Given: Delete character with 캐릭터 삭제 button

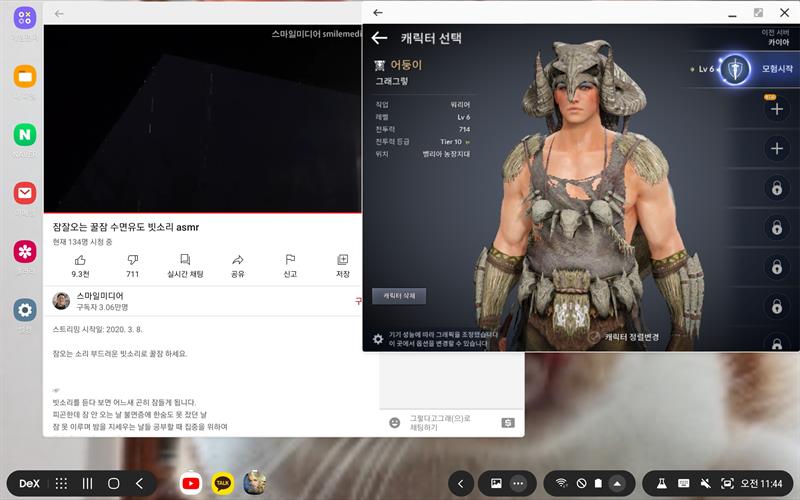Looking at the screenshot, I should pos(399,296).
